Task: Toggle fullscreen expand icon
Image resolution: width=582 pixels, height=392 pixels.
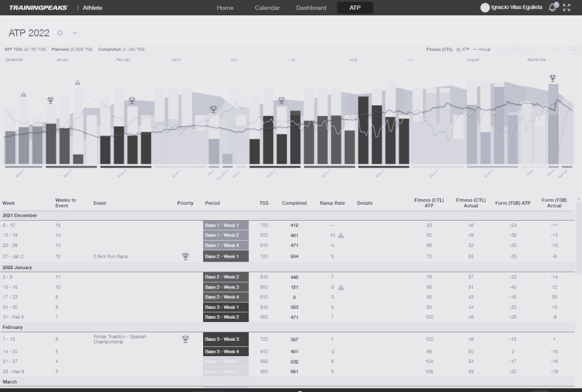Action: (x=567, y=7)
